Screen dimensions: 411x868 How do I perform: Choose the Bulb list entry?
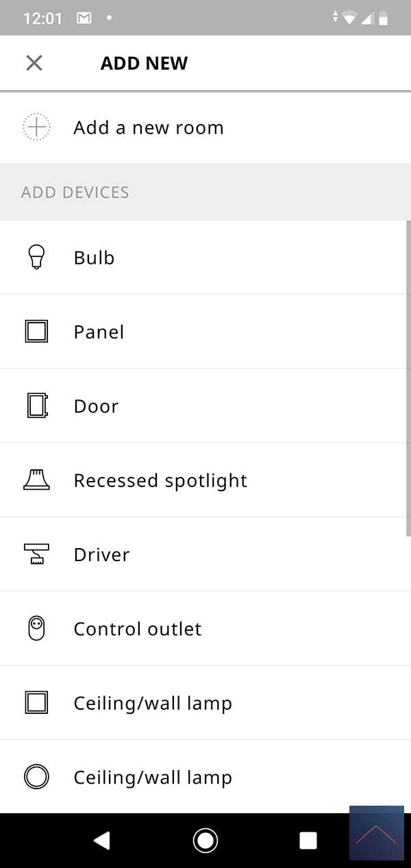[94, 258]
